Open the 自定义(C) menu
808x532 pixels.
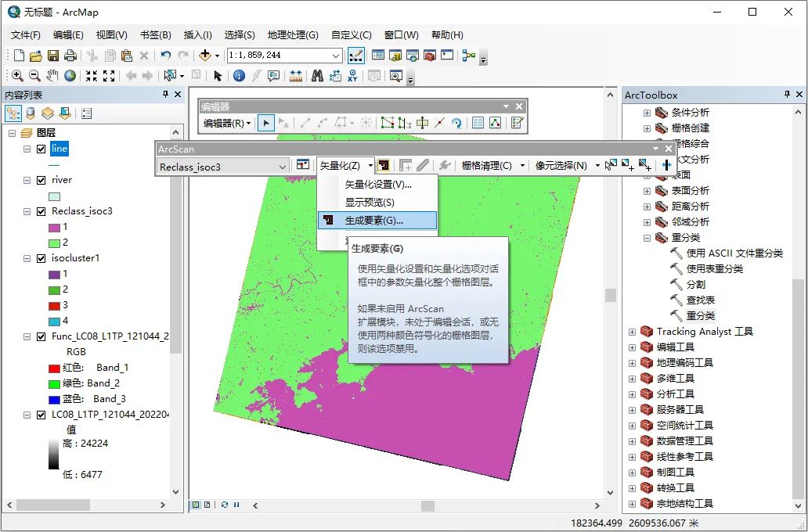pos(351,35)
